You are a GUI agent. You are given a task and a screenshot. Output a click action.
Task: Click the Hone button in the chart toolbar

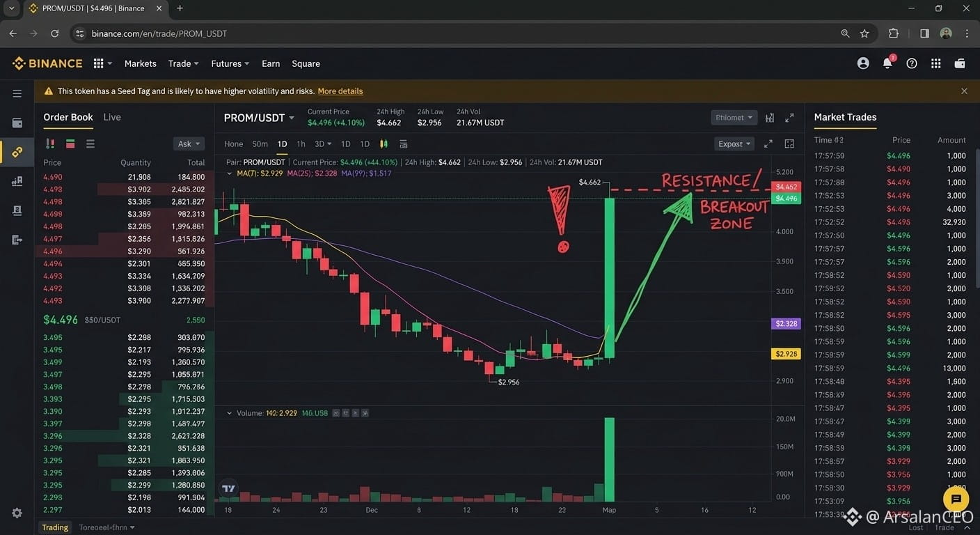(234, 144)
